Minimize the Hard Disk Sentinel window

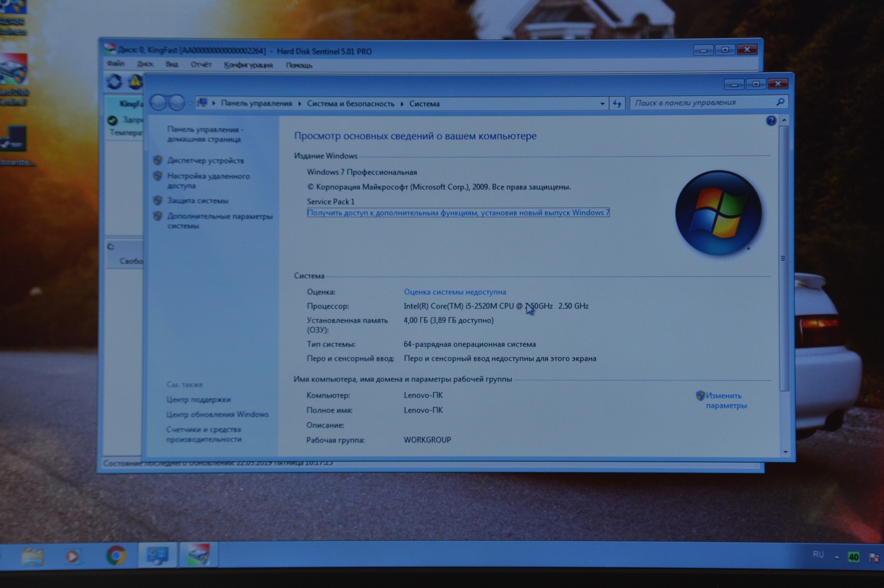(x=703, y=50)
